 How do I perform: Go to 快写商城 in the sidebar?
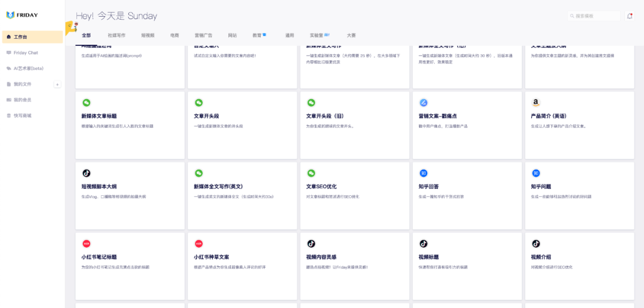point(23,116)
